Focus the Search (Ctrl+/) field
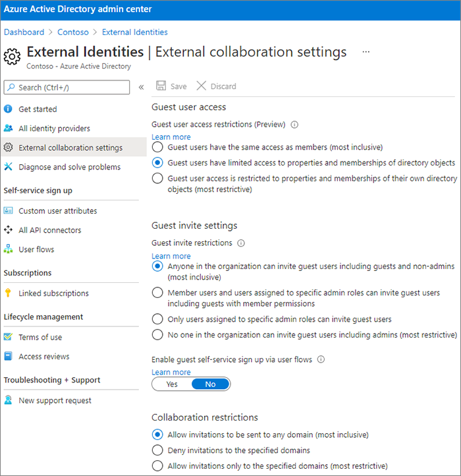 (x=67, y=88)
